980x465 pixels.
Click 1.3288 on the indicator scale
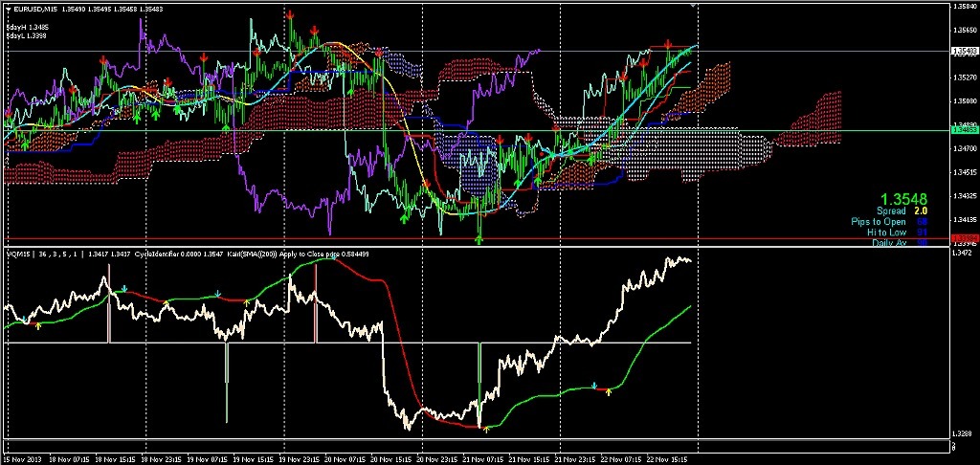click(x=961, y=433)
